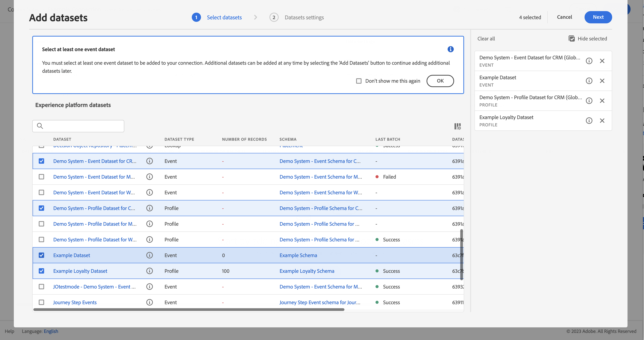Viewport: 644px width, 340px height.
Task: Show info for Example Dataset row
Action: [150, 255]
